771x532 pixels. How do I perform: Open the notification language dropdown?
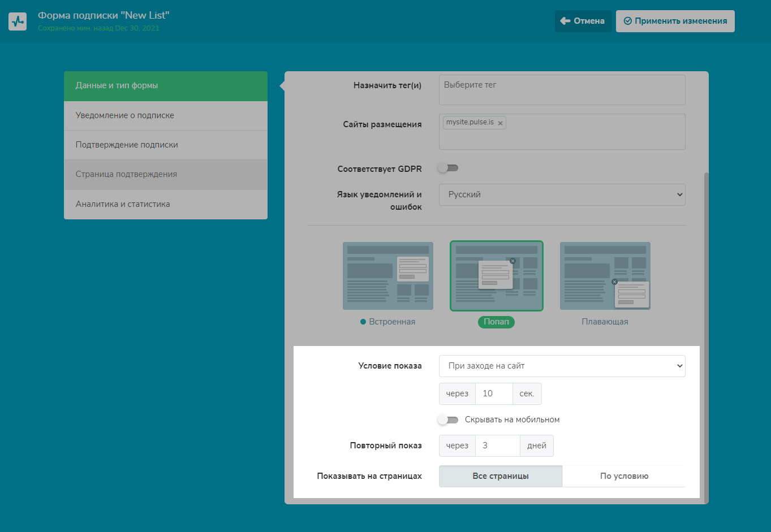point(562,194)
